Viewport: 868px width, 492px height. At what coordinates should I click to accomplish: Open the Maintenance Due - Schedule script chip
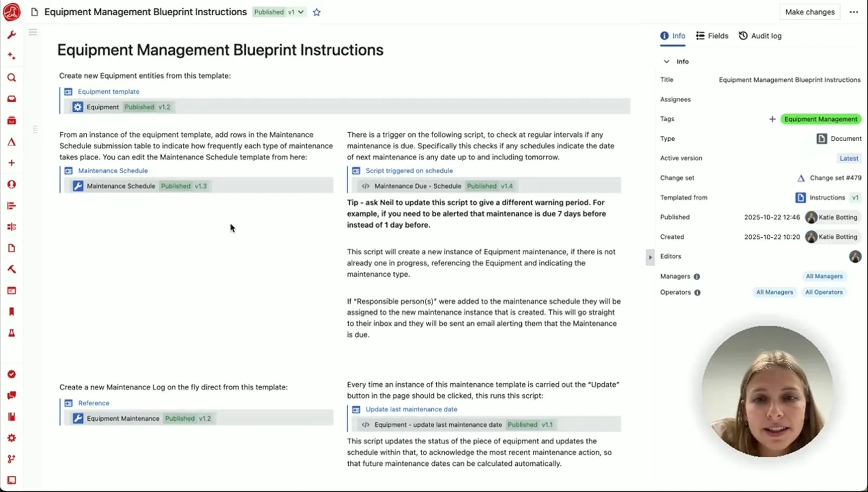[x=437, y=186]
